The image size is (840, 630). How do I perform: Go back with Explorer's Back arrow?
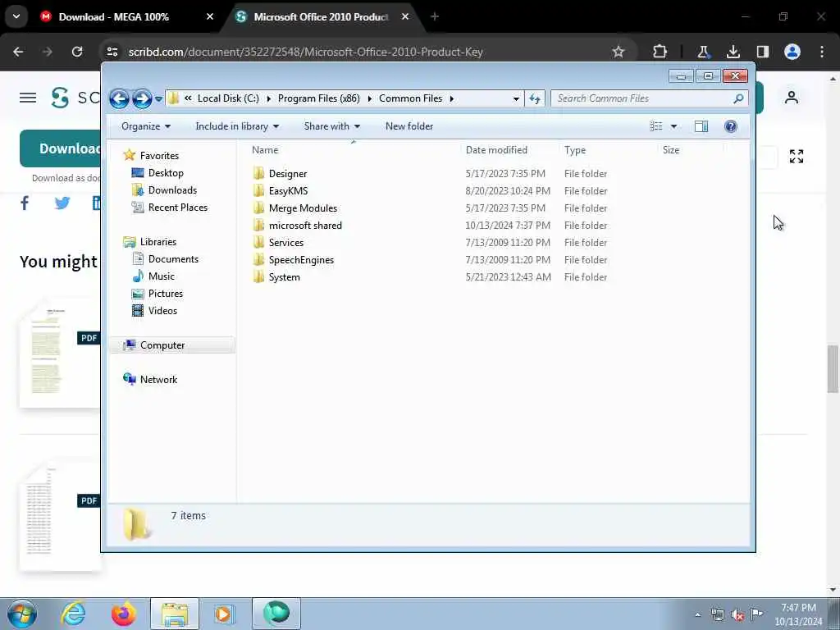[x=119, y=98]
